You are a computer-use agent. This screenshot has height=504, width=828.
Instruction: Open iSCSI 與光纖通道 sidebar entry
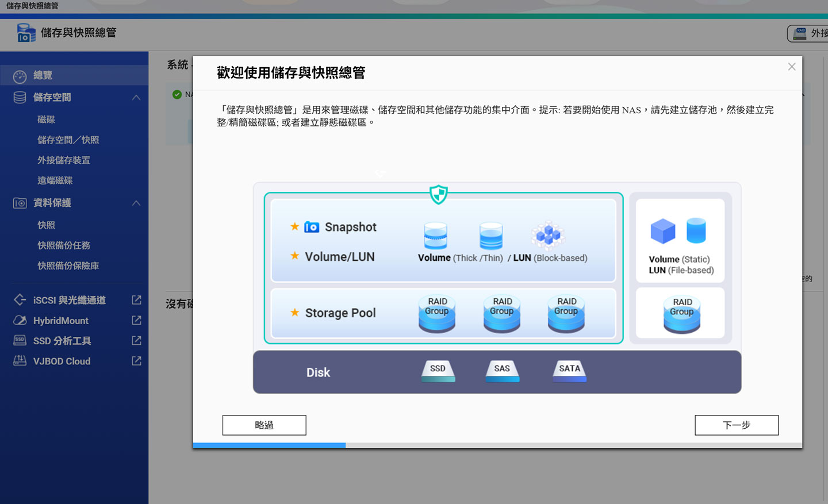(x=70, y=300)
